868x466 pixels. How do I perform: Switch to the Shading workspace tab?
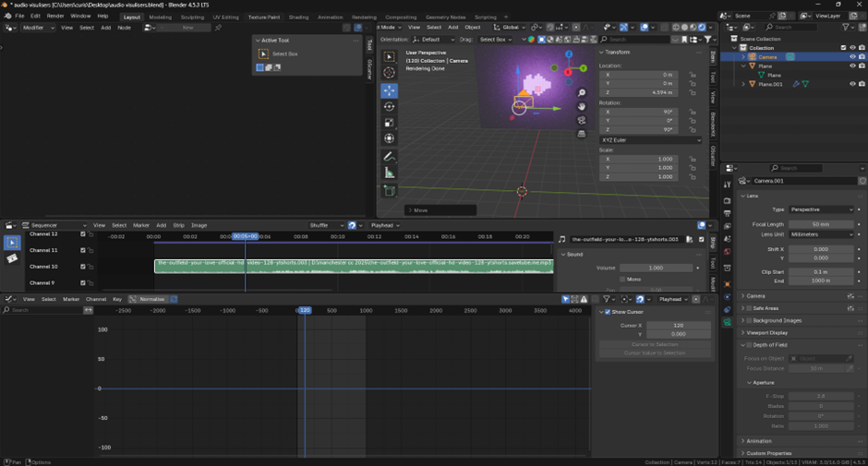click(x=298, y=17)
